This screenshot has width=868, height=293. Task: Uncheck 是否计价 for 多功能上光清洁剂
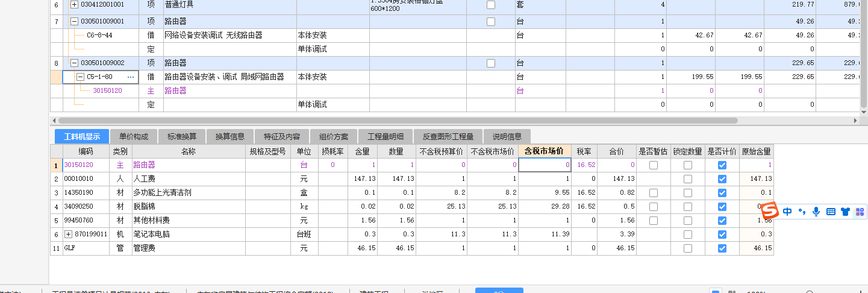[722, 193]
